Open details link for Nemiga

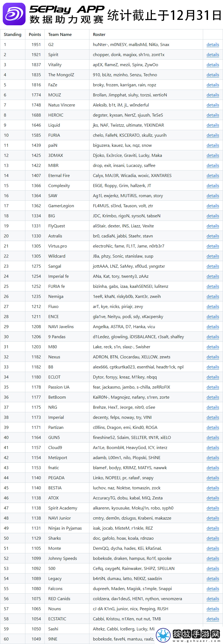click(213, 297)
